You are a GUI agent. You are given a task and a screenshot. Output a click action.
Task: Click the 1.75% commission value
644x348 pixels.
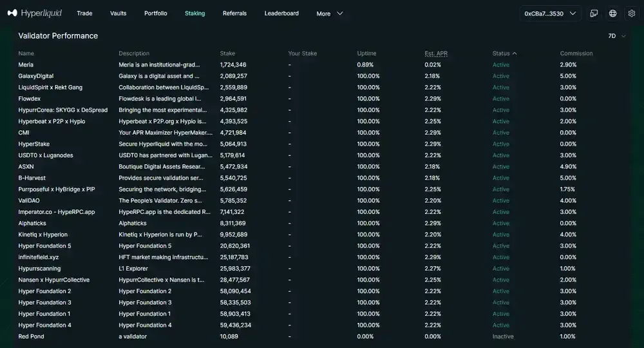pos(567,189)
